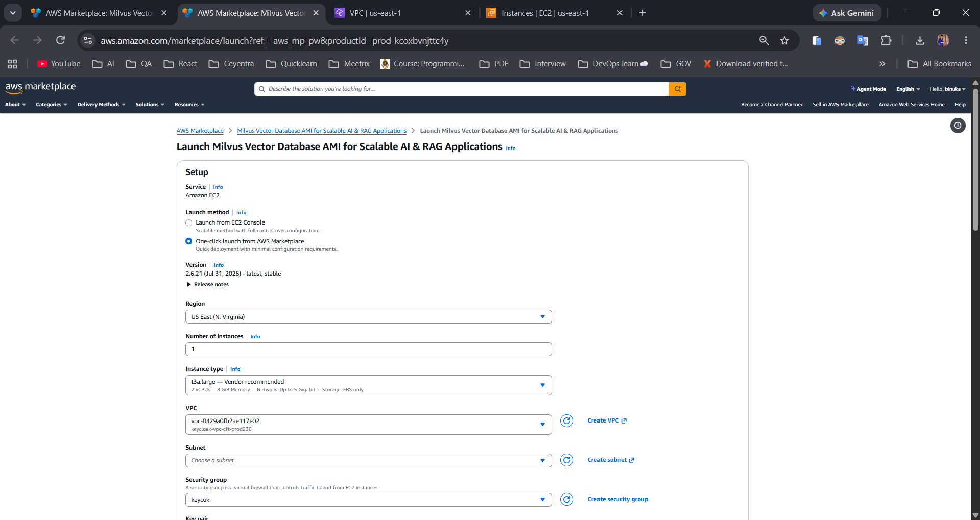Open the English language dropdown
980x520 pixels.
point(908,89)
